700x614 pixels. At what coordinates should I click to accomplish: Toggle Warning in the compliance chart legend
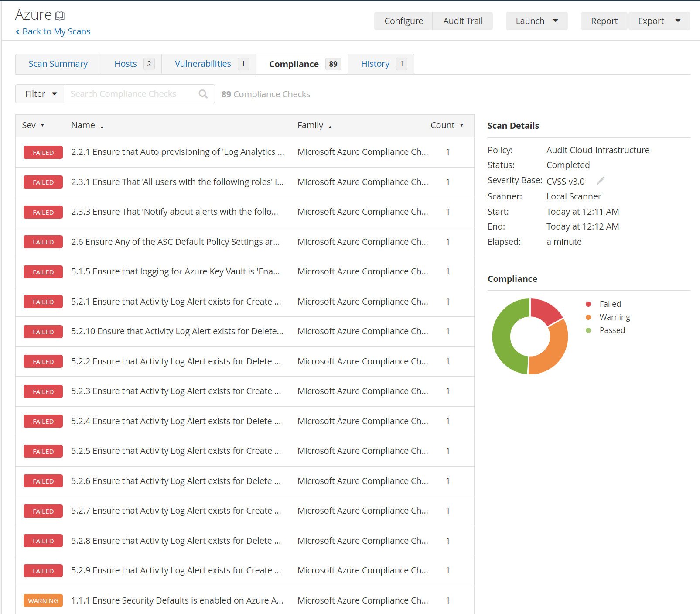[x=615, y=317]
